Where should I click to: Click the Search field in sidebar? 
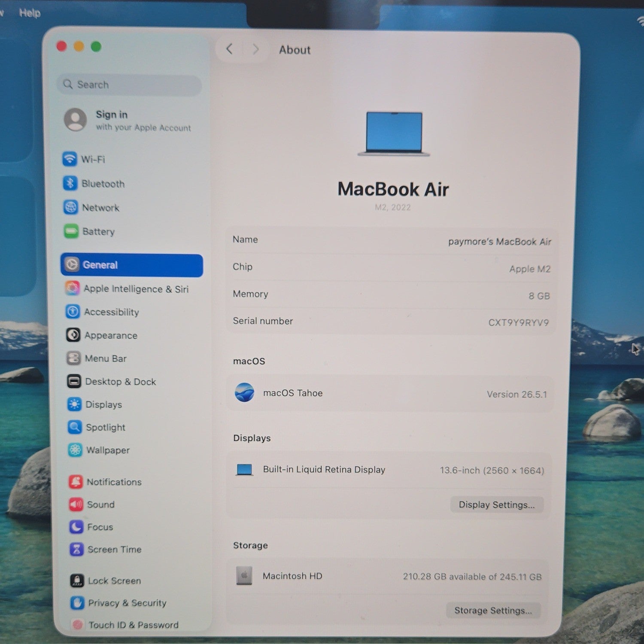click(x=129, y=85)
